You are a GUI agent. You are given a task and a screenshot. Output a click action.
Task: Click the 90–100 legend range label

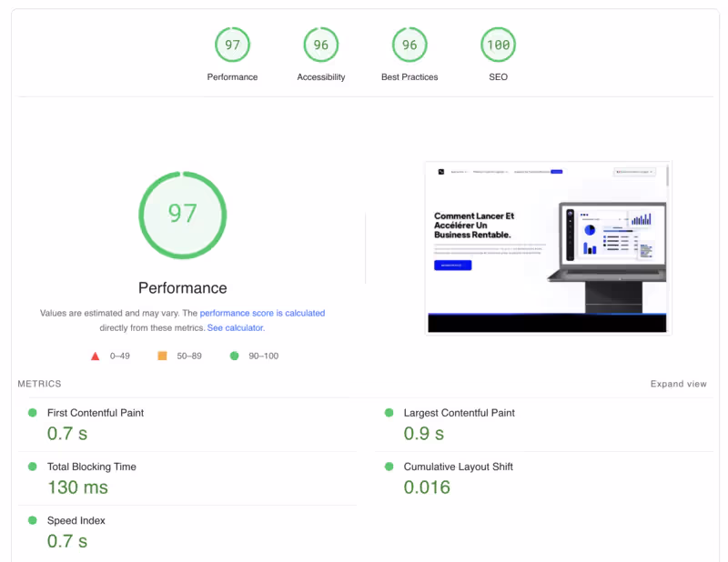[263, 356]
